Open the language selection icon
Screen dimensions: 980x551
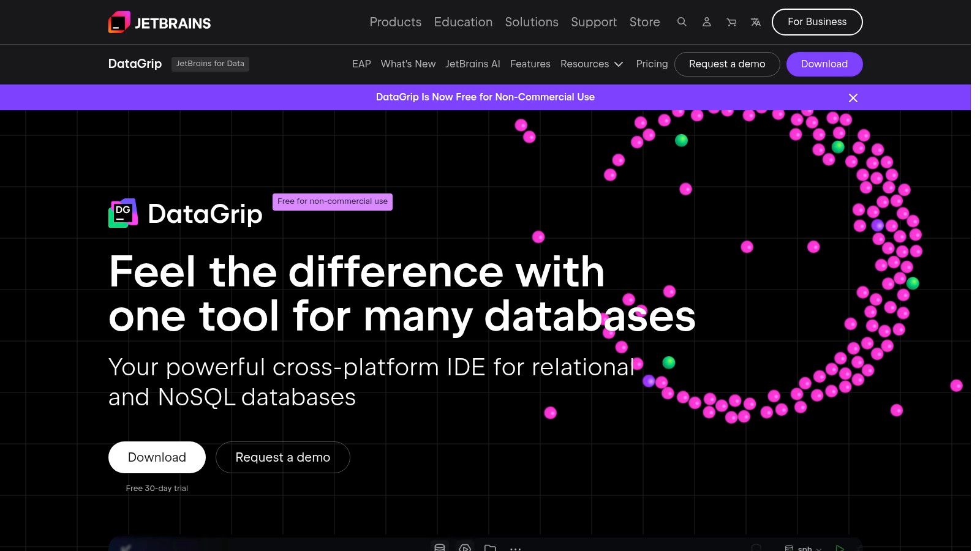[x=756, y=22]
